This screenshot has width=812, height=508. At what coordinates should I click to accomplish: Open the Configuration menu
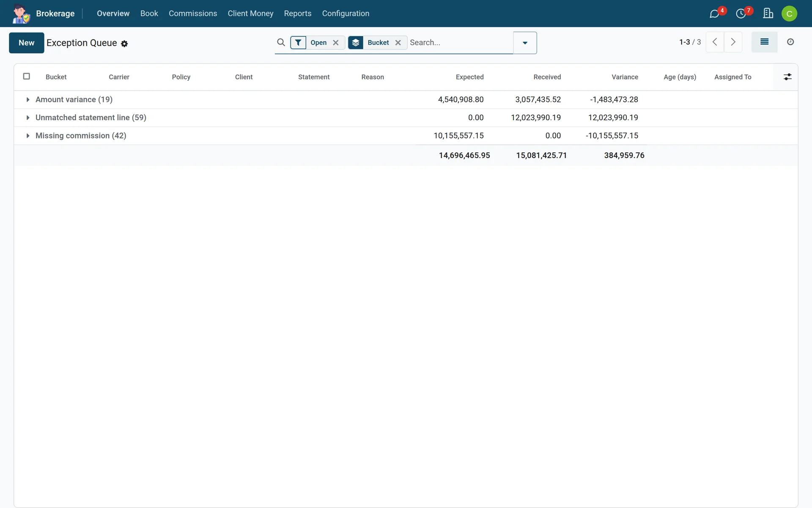click(346, 14)
